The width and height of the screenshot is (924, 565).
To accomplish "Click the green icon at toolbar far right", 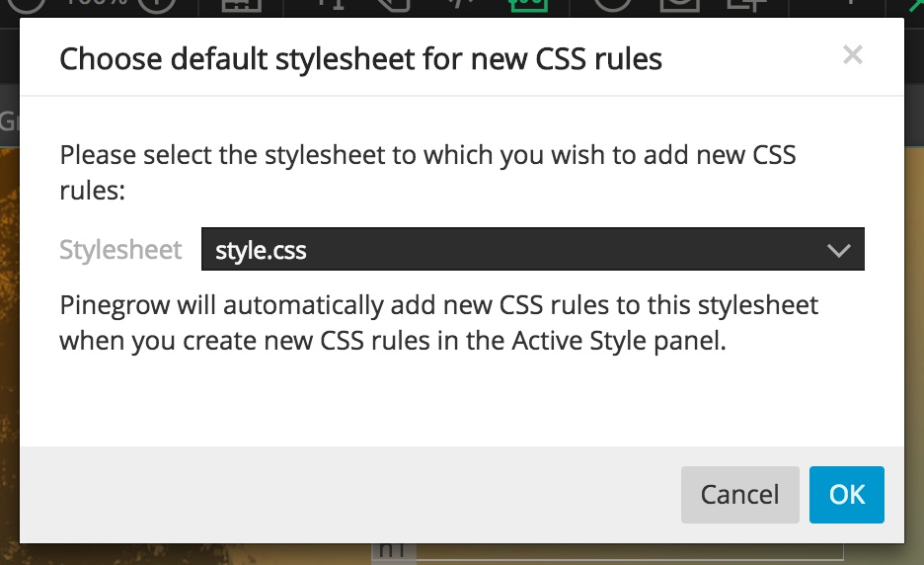I will point(916,5).
